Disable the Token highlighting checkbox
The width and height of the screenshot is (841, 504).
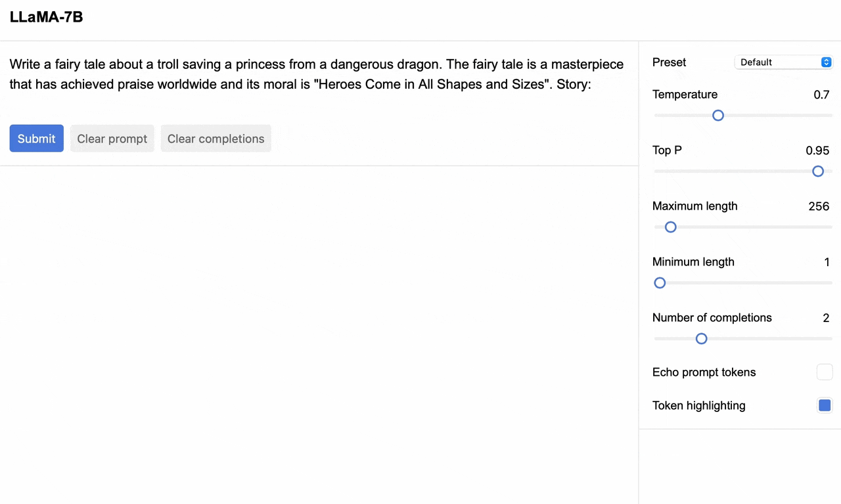pos(825,405)
